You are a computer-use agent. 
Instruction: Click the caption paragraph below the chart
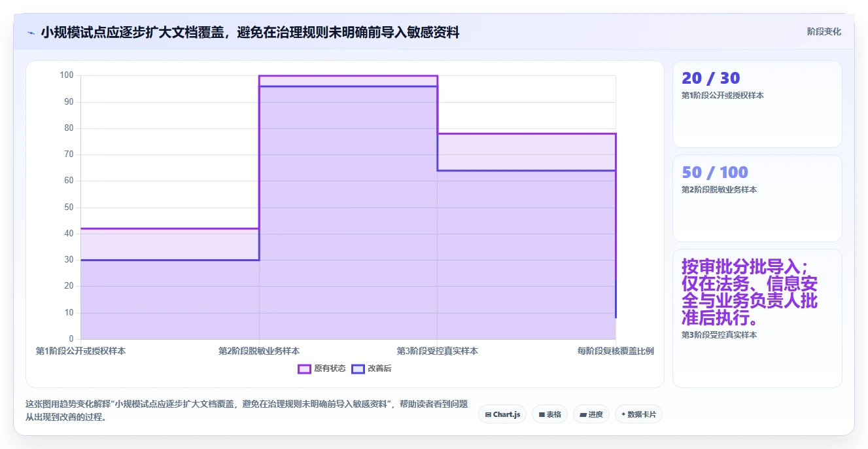(x=247, y=410)
